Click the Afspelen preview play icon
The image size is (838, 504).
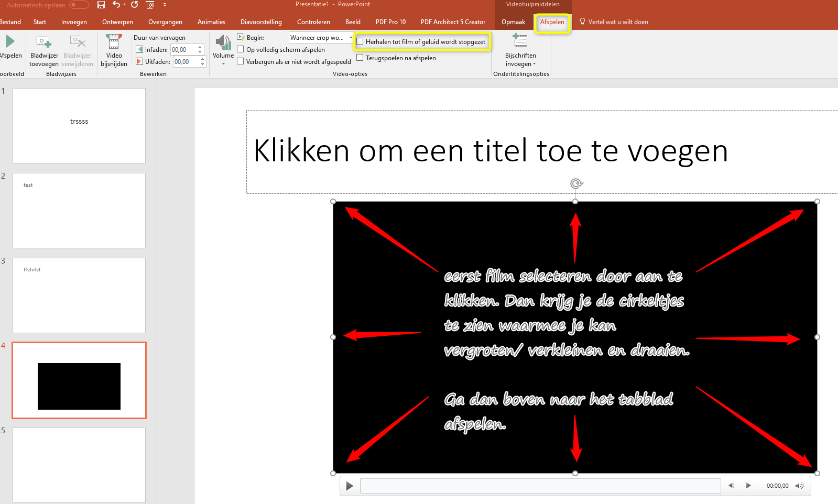coord(10,41)
